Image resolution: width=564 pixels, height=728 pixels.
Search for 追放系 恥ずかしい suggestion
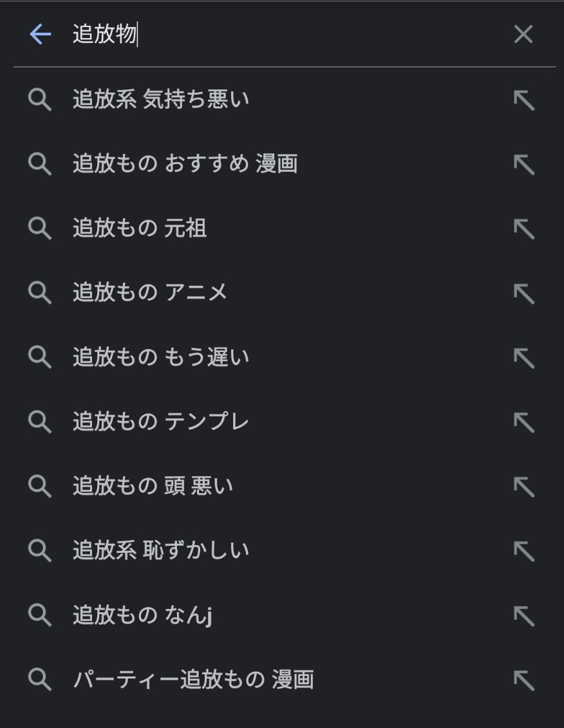tap(161, 550)
